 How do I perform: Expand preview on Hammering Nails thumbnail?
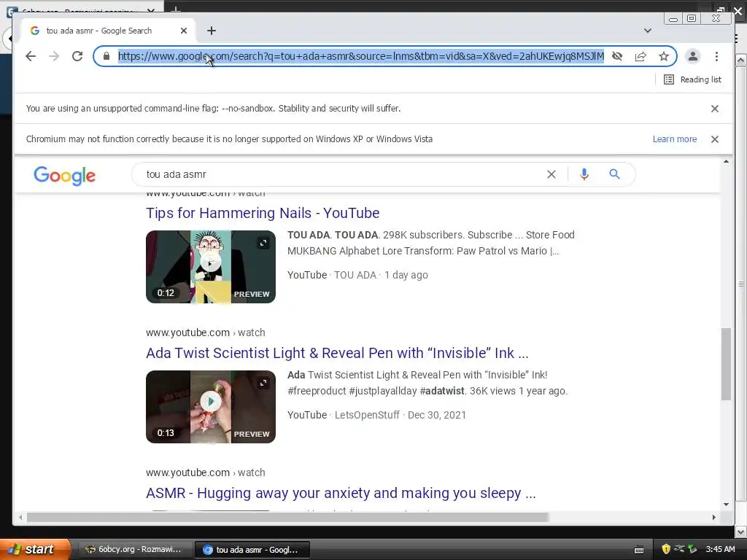coord(263,243)
